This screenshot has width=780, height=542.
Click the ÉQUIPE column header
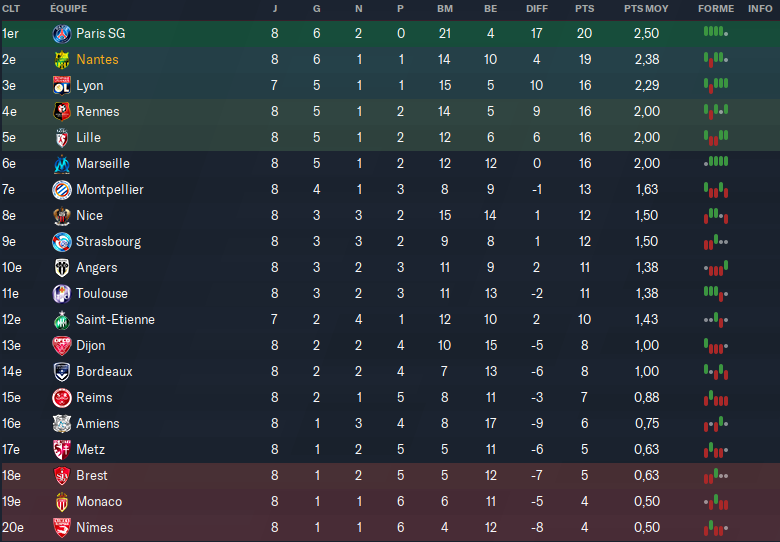click(x=68, y=8)
